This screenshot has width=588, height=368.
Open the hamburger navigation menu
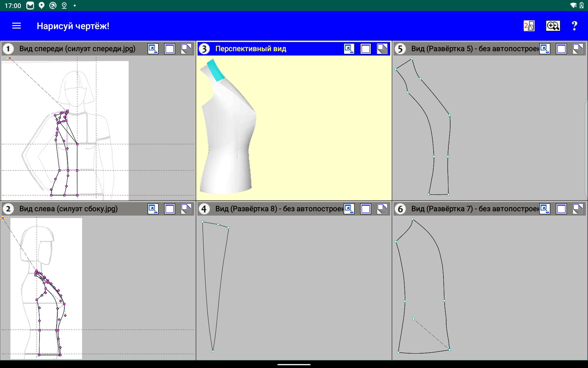pos(17,26)
